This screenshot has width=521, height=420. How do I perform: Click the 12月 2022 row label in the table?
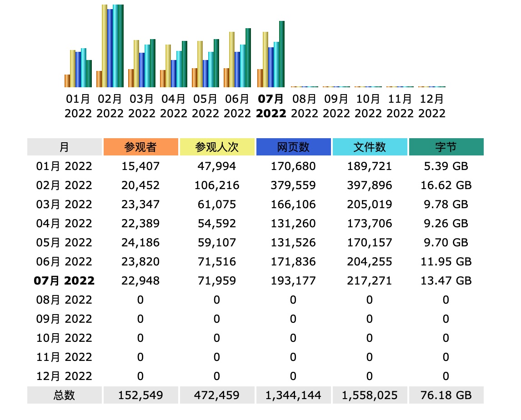[64, 376]
